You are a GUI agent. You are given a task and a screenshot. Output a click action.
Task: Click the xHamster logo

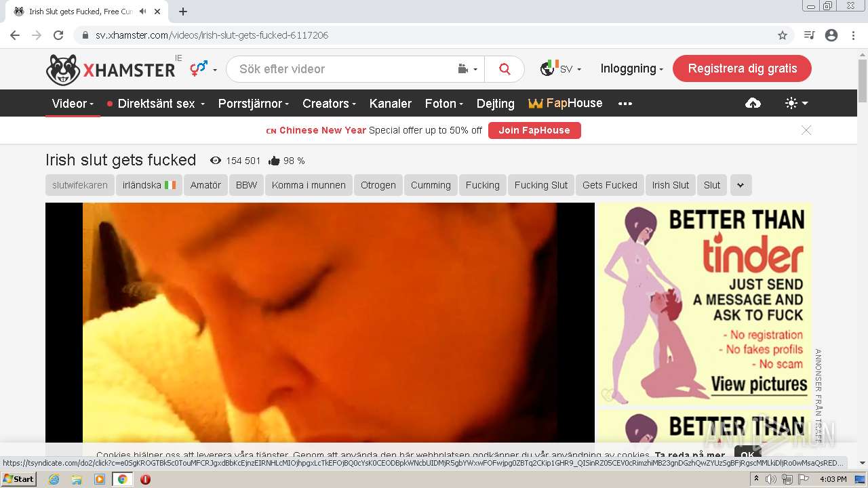click(x=111, y=69)
